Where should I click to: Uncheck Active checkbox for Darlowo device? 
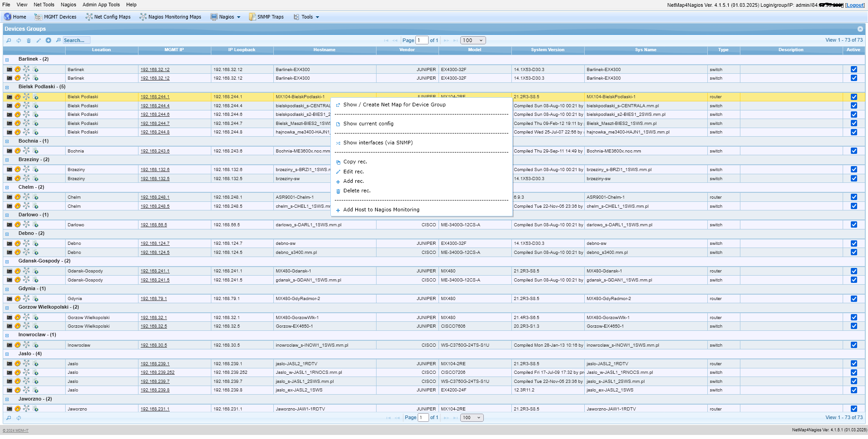click(x=854, y=225)
